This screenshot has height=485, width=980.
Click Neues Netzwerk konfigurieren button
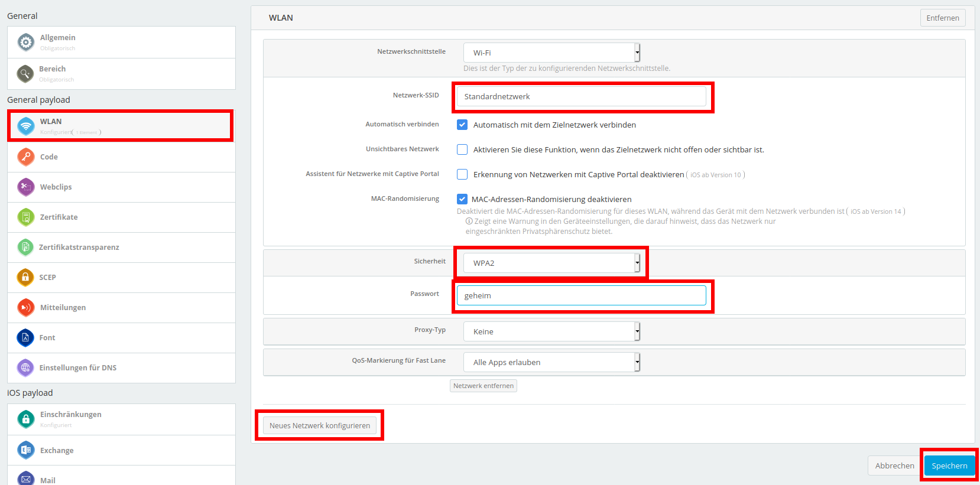320,425
